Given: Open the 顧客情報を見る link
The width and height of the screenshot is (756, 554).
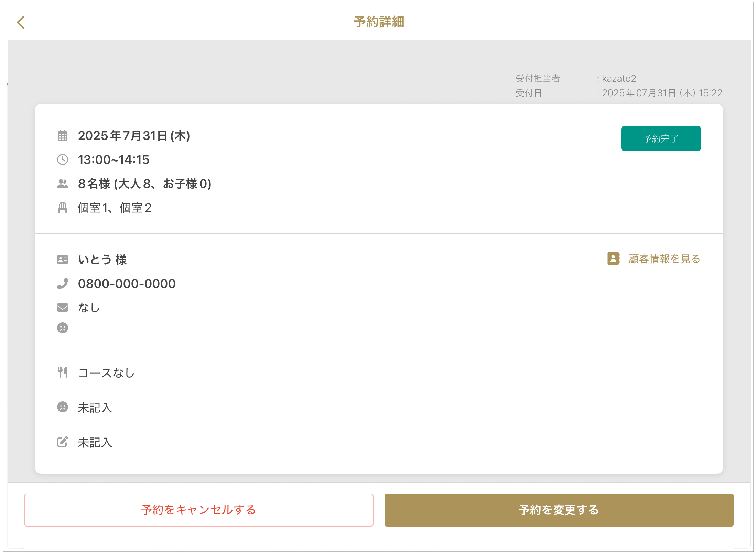Looking at the screenshot, I should click(664, 259).
